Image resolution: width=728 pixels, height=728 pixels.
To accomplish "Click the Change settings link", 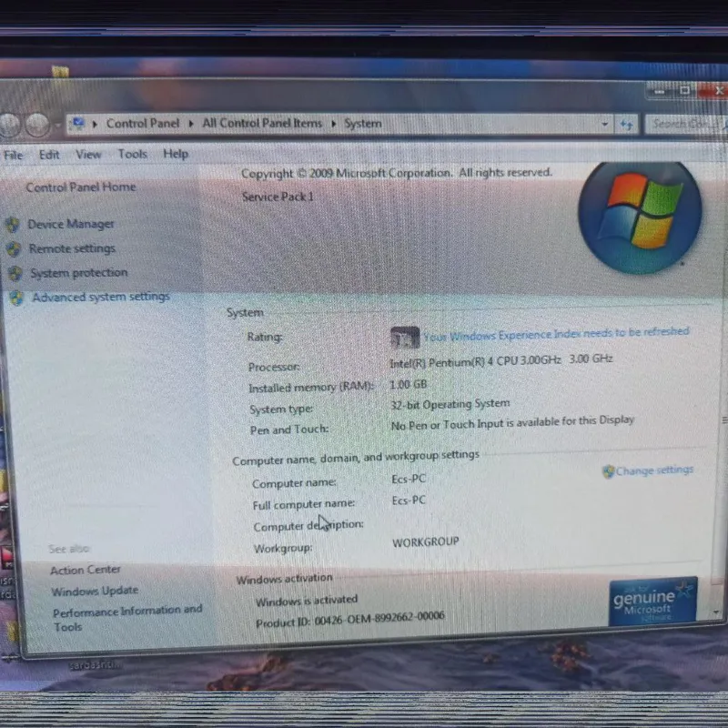I will [653, 470].
